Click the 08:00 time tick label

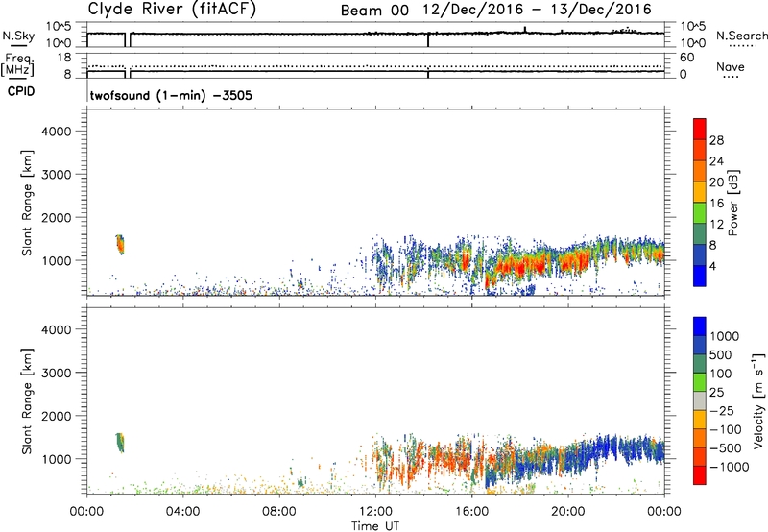pyautogui.click(x=279, y=512)
